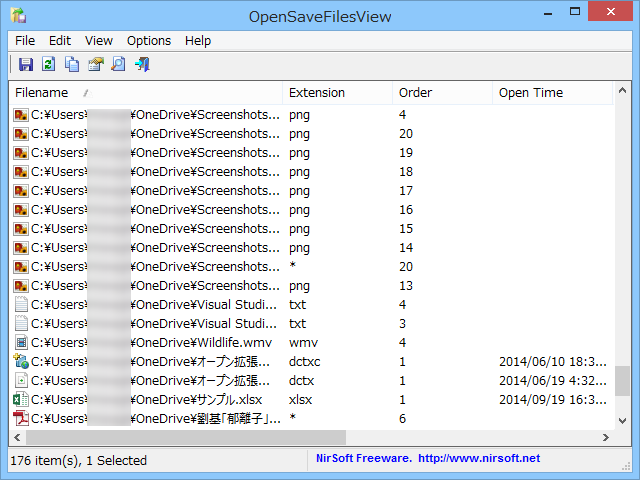
Task: Sort by the Extension column header
Action: [337, 93]
